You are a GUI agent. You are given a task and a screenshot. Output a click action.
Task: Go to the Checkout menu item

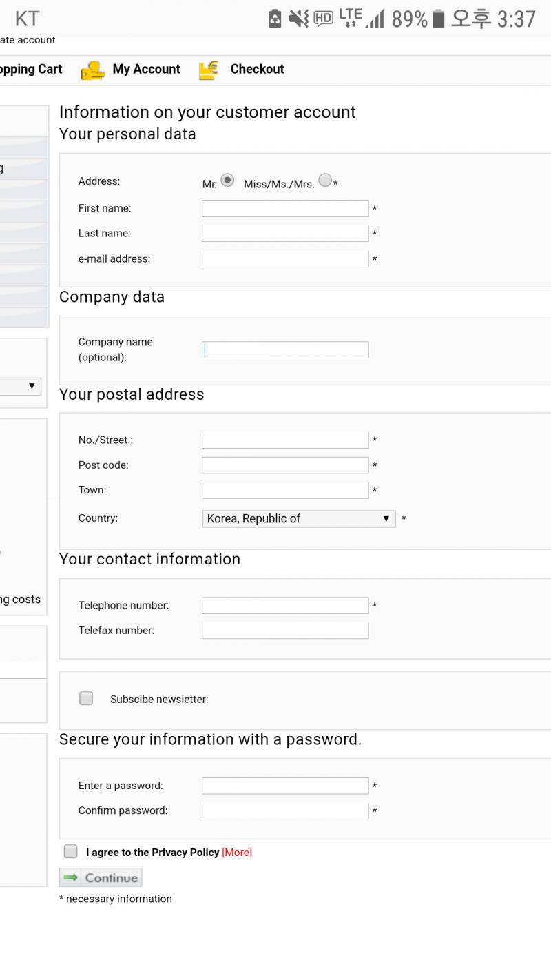coord(257,70)
